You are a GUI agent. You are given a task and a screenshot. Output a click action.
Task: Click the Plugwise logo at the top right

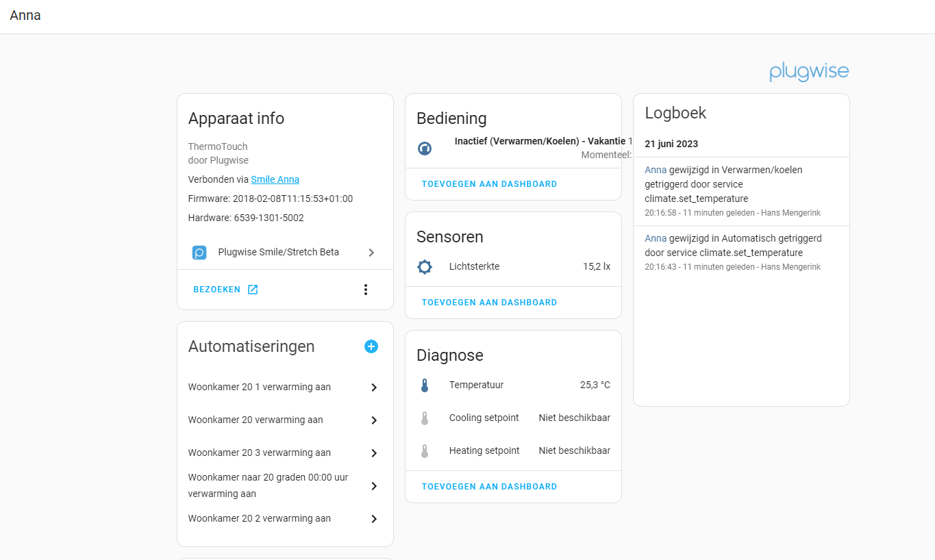pyautogui.click(x=809, y=71)
